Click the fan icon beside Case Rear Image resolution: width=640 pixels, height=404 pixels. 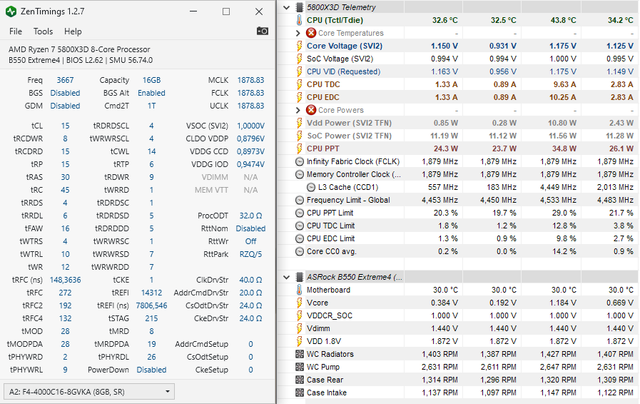click(300, 380)
